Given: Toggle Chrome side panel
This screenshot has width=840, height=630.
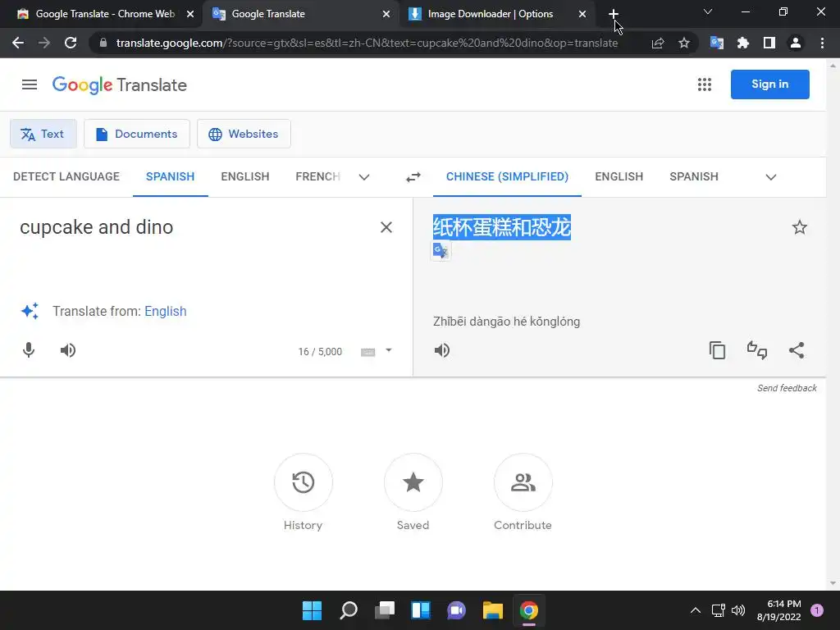Looking at the screenshot, I should click(769, 43).
